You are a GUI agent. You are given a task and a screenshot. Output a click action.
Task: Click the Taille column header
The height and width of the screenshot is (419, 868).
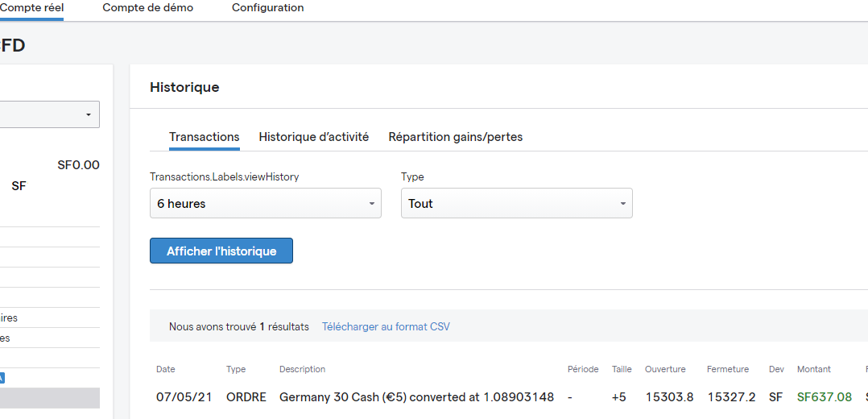point(622,369)
